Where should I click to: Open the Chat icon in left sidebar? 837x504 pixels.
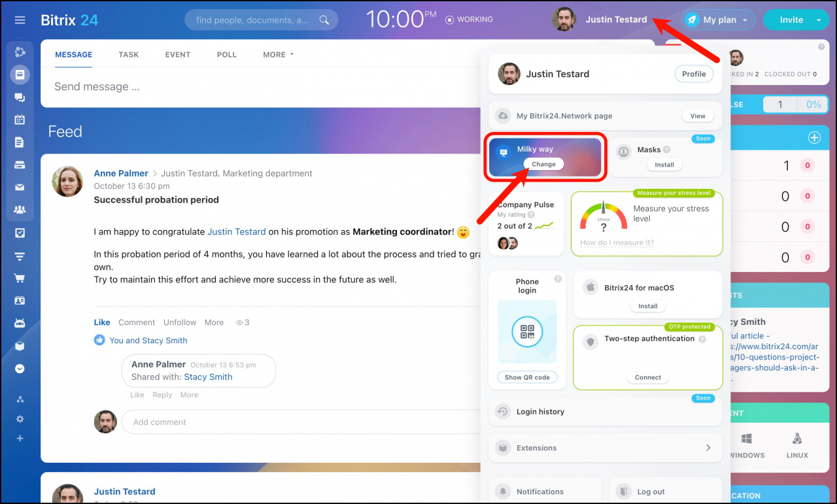20,97
